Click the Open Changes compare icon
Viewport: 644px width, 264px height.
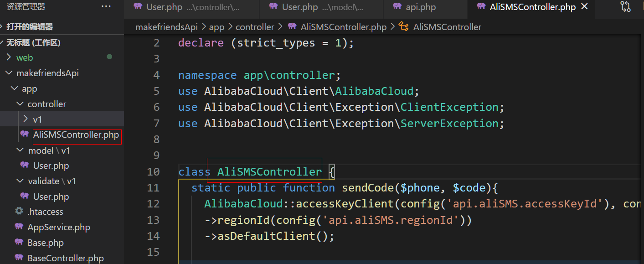pos(625,6)
